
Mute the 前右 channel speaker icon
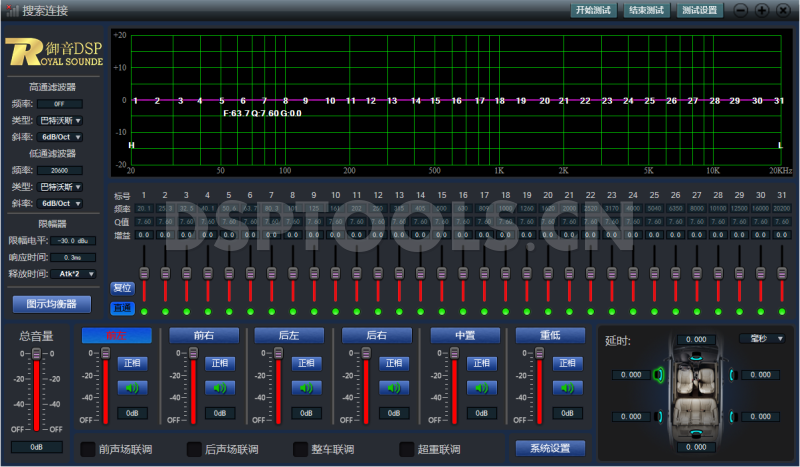(x=220, y=388)
